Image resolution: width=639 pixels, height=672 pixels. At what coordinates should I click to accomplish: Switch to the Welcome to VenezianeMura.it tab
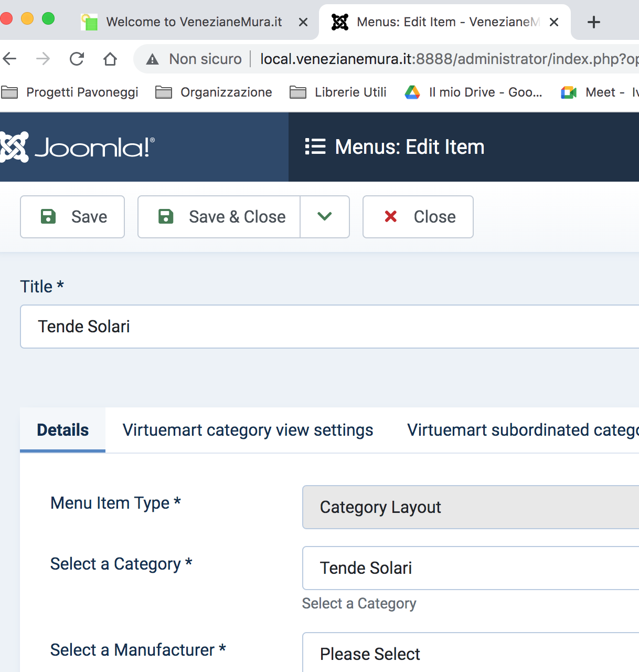[194, 22]
